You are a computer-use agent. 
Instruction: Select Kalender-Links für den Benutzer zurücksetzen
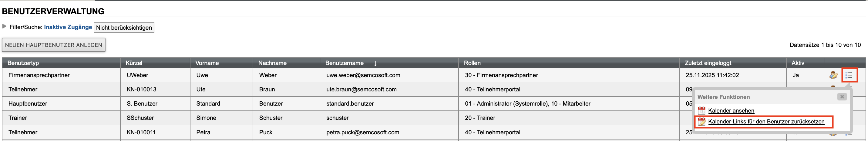click(766, 121)
